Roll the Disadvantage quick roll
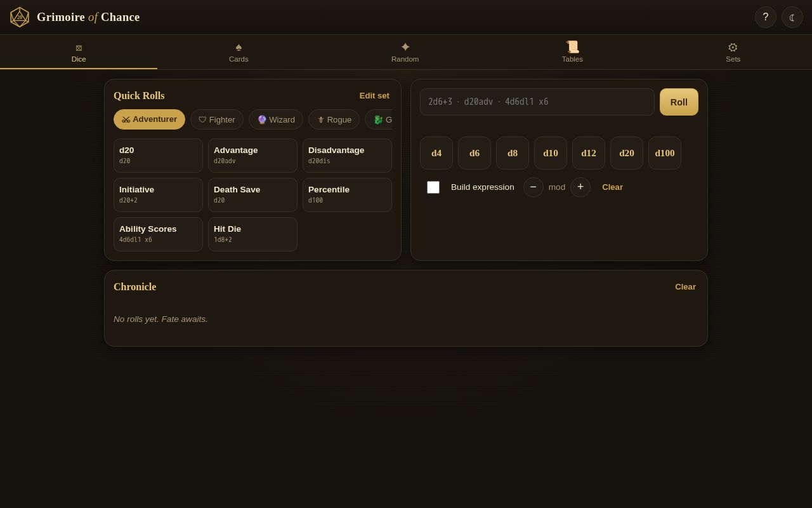 click(x=347, y=156)
